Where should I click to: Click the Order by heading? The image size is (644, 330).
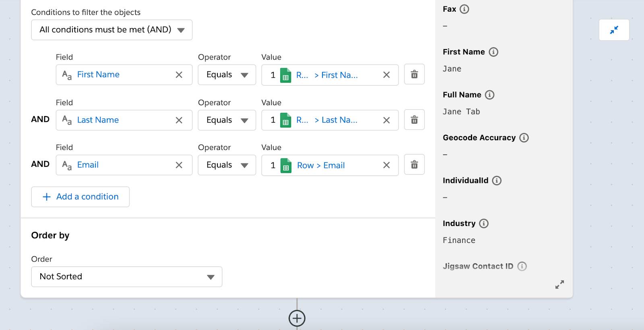click(50, 235)
